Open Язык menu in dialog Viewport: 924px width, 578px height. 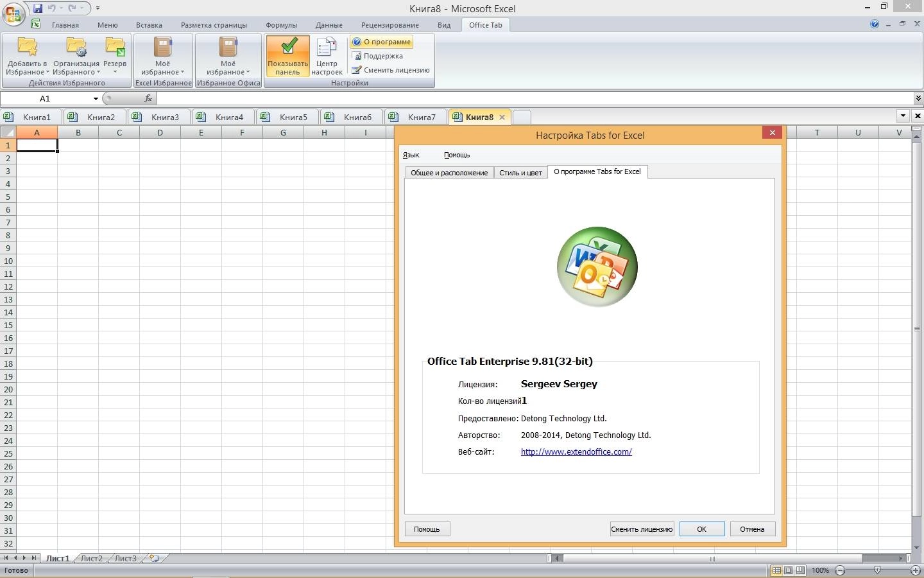[411, 155]
